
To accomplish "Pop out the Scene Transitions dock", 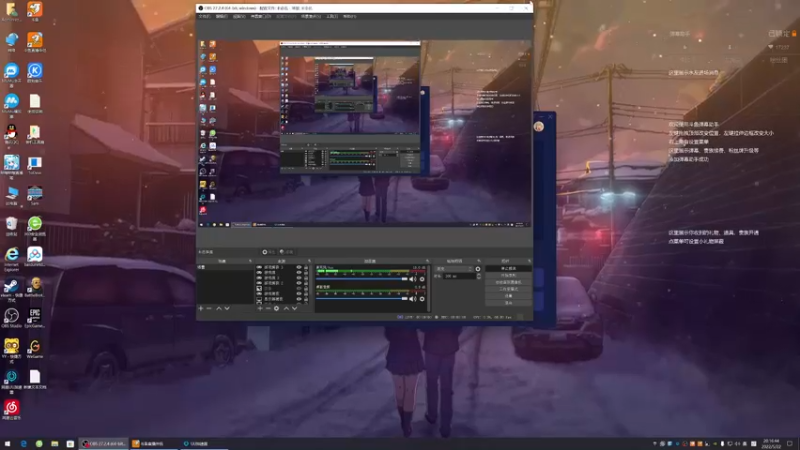I will click(479, 261).
